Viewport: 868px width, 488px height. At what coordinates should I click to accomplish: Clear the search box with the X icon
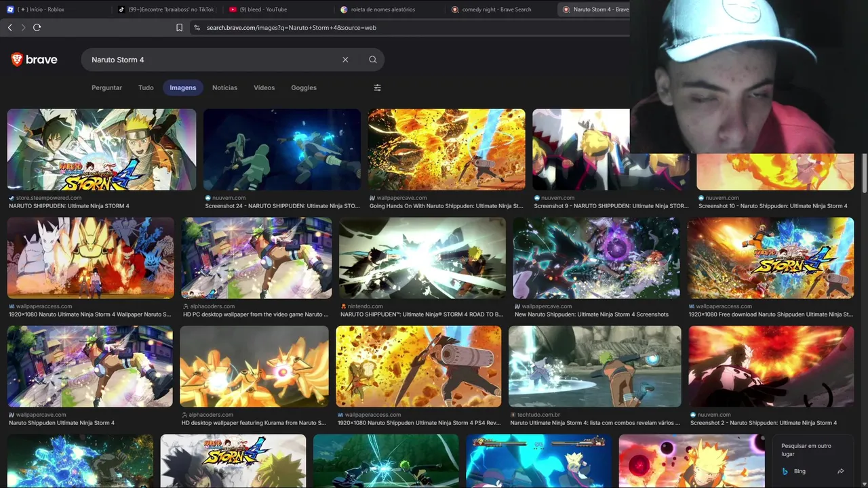pos(345,60)
